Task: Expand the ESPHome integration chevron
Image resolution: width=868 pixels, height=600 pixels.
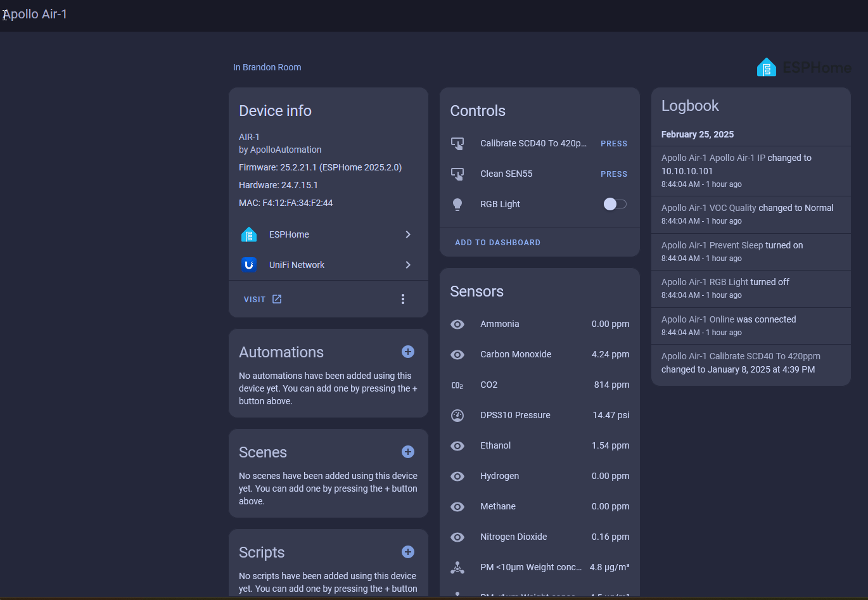Action: click(408, 234)
